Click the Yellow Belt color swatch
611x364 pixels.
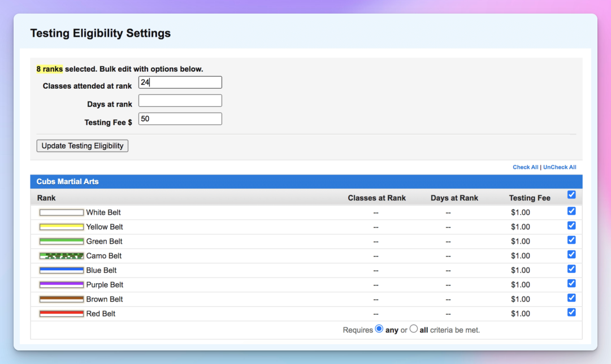(62, 227)
